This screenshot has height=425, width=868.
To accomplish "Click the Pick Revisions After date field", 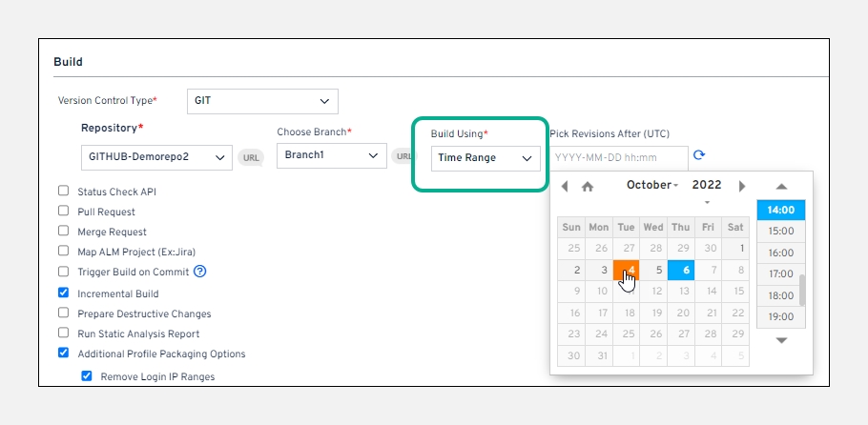I will click(617, 157).
